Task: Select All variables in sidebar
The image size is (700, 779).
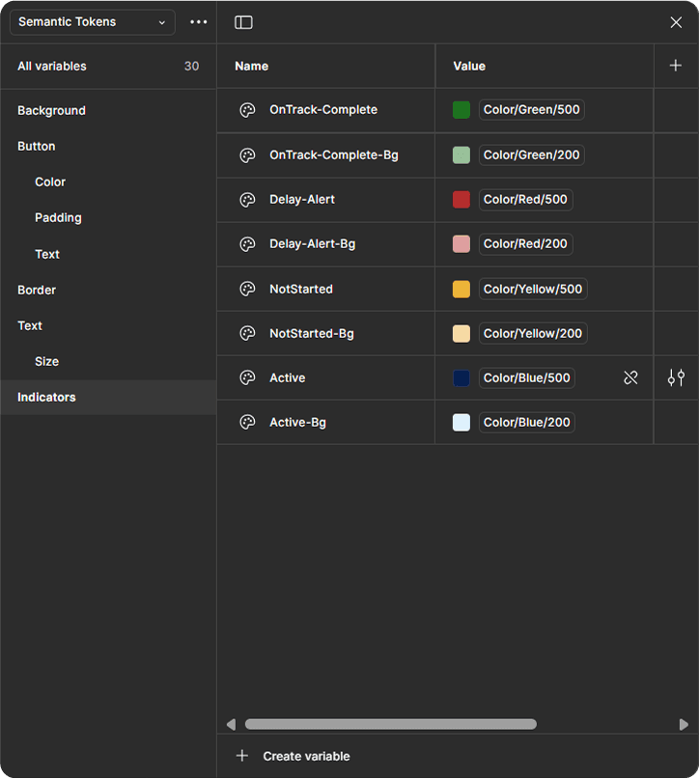Action: [x=108, y=66]
